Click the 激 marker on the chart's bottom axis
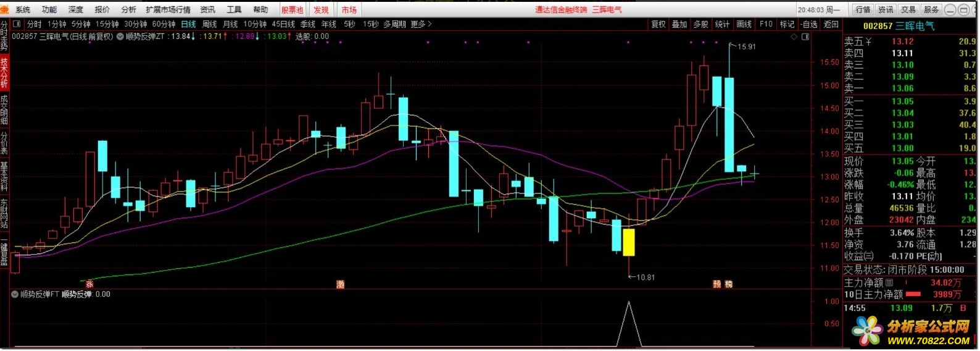980x351 pixels. tap(340, 284)
